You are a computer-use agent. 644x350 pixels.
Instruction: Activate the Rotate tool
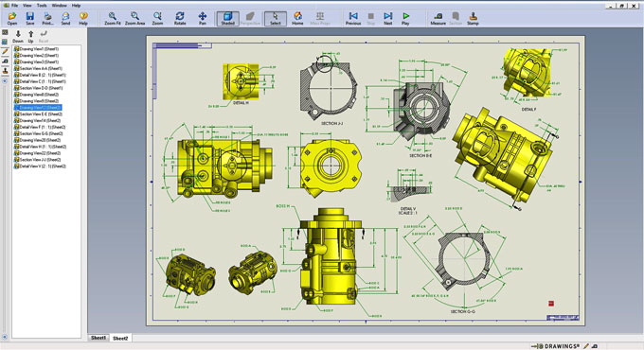pos(180,19)
